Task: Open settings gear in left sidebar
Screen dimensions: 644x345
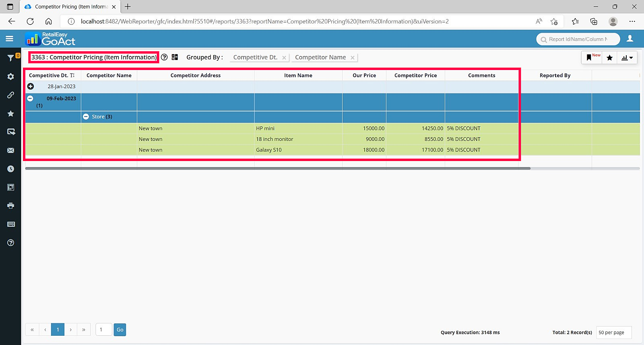Action: tap(11, 76)
